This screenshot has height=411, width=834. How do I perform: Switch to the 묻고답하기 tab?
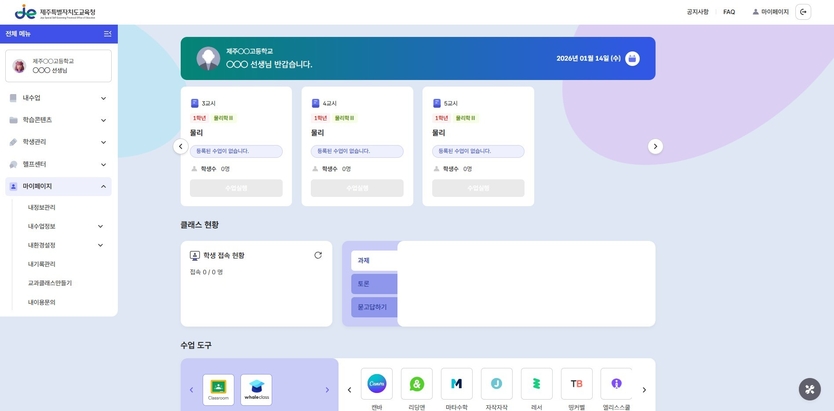tap(374, 307)
